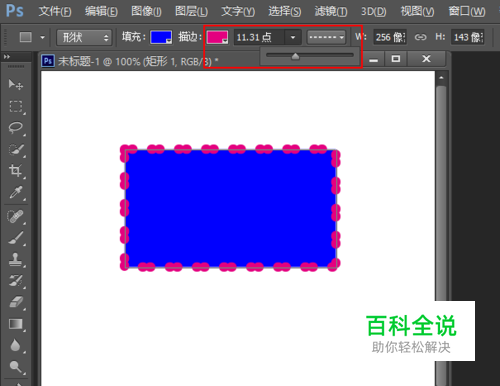Click the rectangle tool preset icon
The width and height of the screenshot is (500, 386).
26,37
